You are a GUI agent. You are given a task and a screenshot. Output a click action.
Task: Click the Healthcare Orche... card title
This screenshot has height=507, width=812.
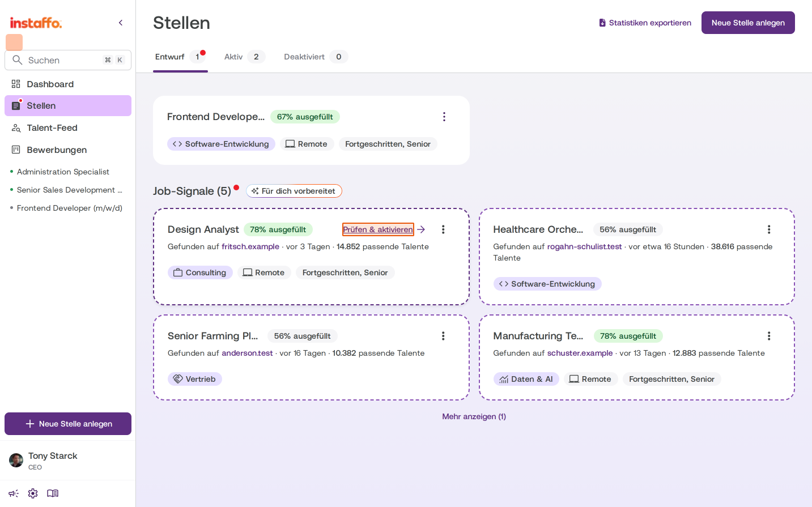pyautogui.click(x=538, y=229)
